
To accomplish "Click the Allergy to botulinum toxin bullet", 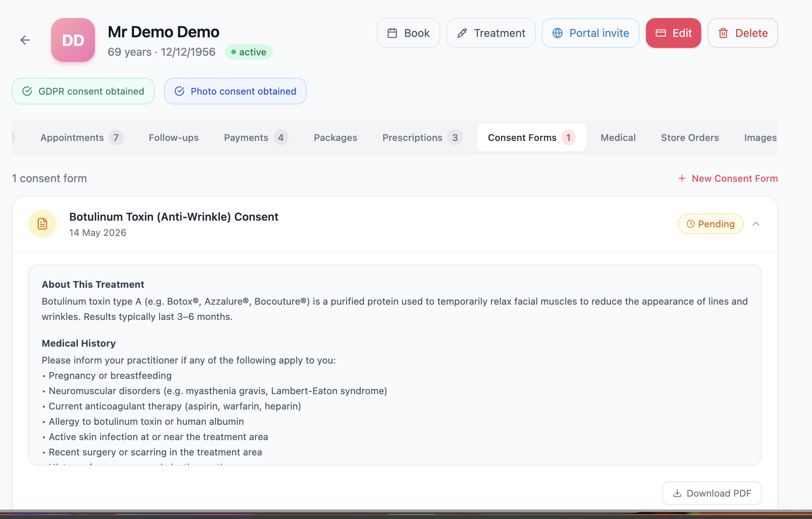I will click(143, 421).
